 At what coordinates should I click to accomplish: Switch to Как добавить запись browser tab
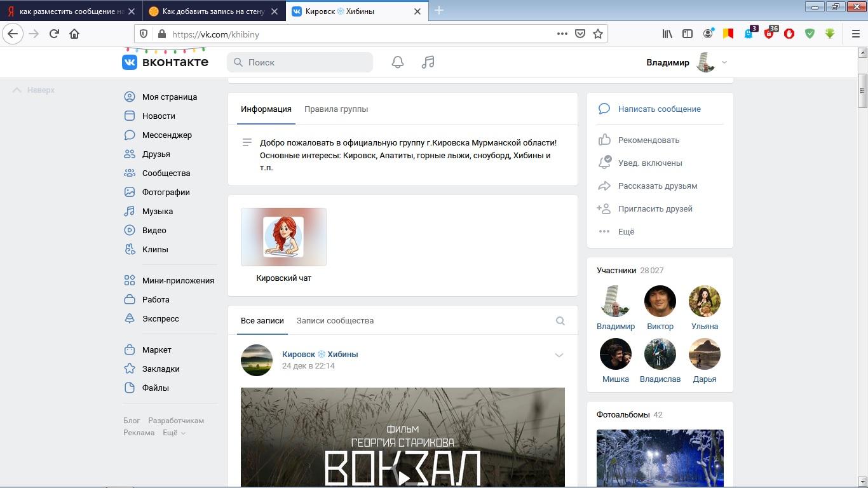pos(214,11)
